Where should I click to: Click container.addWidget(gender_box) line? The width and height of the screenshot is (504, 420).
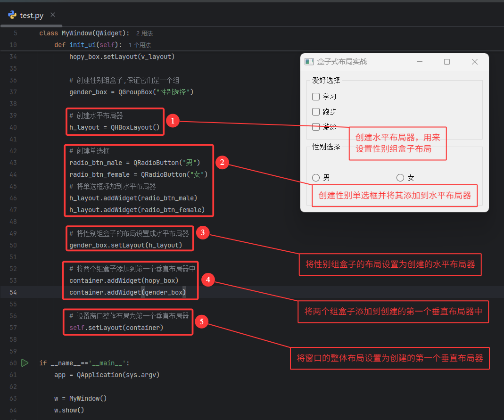point(128,292)
